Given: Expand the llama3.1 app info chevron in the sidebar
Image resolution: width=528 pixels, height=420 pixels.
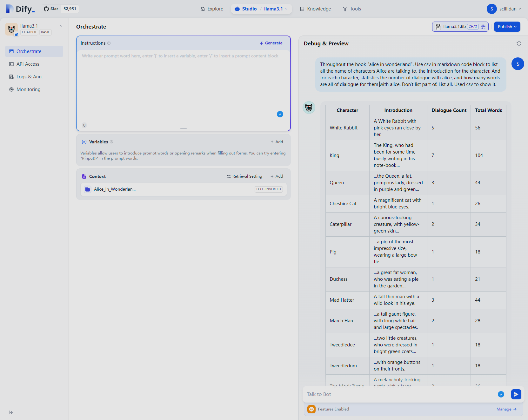Looking at the screenshot, I should (x=61, y=26).
